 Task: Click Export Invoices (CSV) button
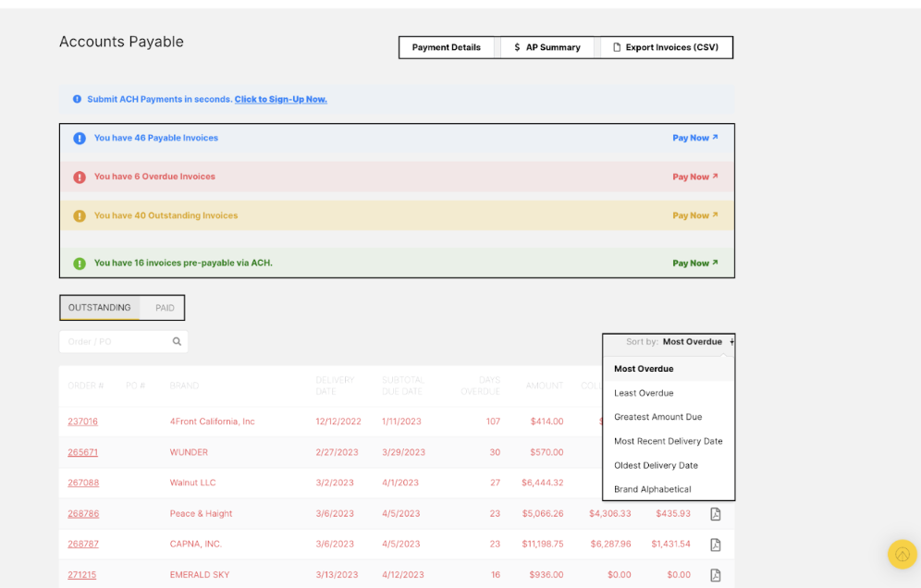pos(666,48)
